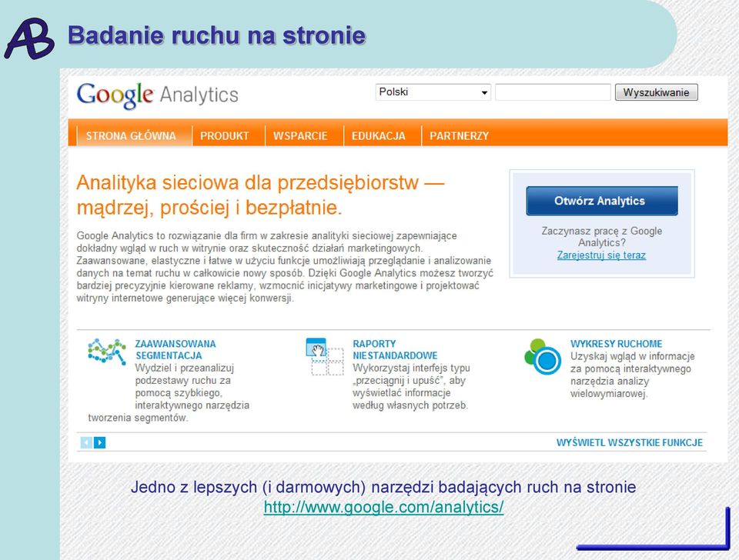
Task: Open the PARTNERZY tab
Action: [x=459, y=135]
